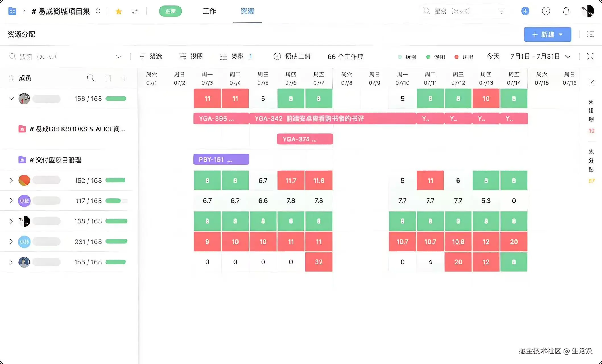Jump to 今天 today
Viewport: 602px width, 364px height.
pos(493,57)
